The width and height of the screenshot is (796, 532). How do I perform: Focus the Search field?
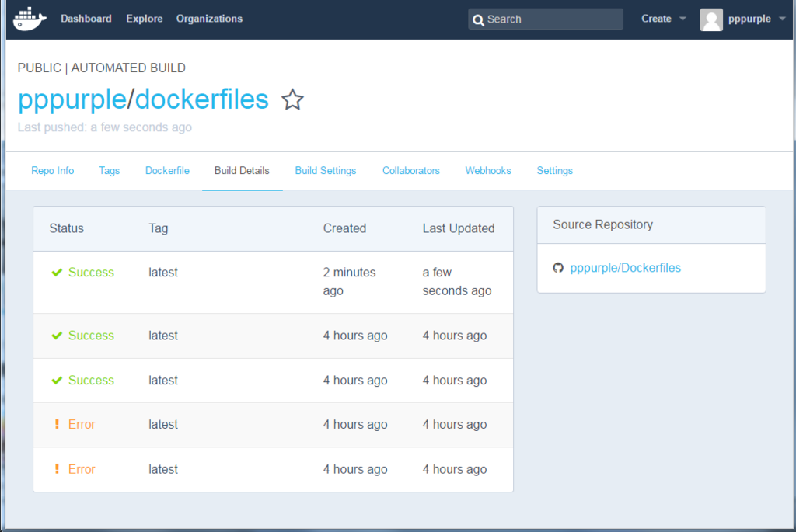pos(545,19)
